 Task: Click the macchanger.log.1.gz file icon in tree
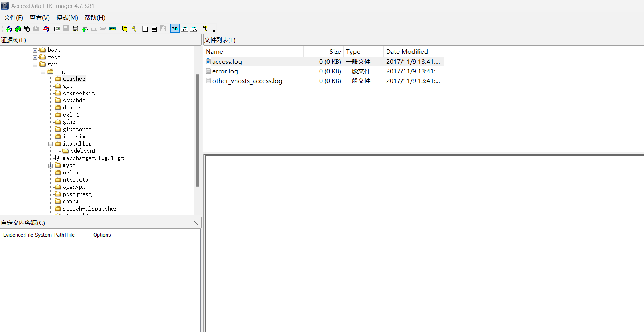coord(57,158)
